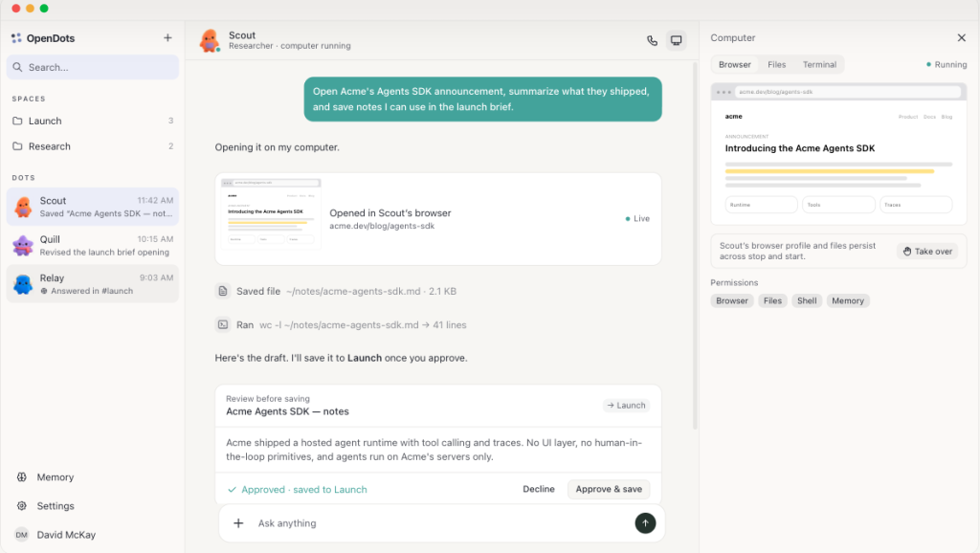Select the Scout conversation
Viewport: 980px width, 553px height.
(x=93, y=207)
